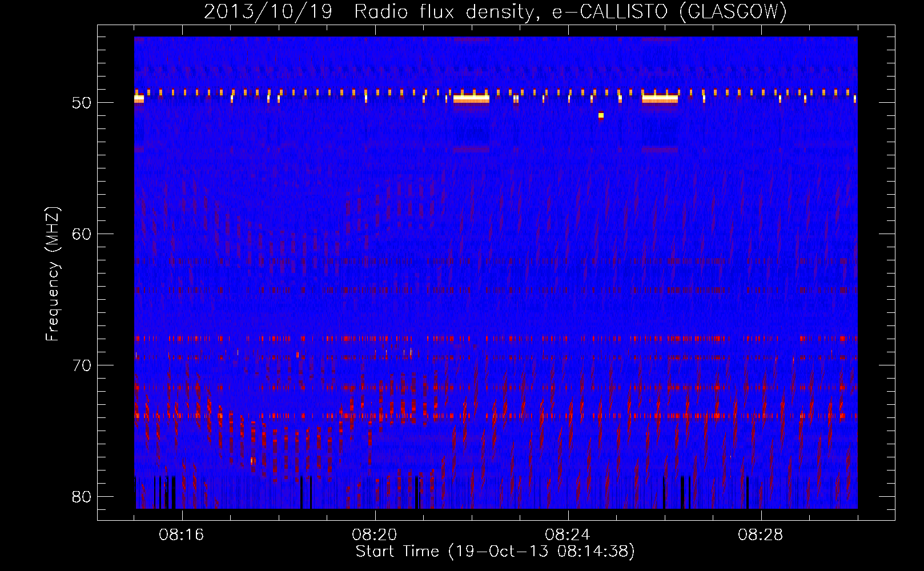Click the bright white-orange bar at 50 MHz near 08:26
924x571 pixels.
tap(660, 99)
